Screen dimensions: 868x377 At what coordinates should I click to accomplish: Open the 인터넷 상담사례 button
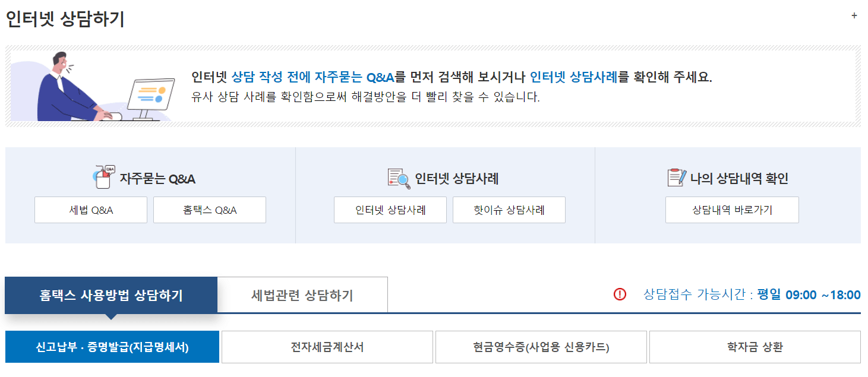click(x=390, y=210)
